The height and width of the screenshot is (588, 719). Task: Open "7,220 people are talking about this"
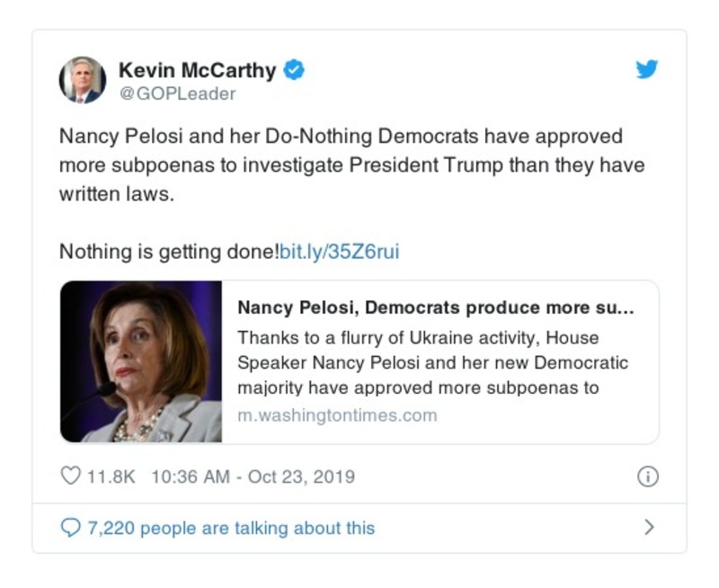(x=230, y=528)
